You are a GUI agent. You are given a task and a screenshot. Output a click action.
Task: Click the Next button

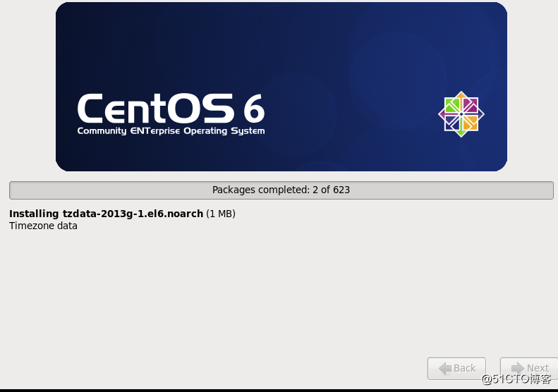[x=529, y=368]
